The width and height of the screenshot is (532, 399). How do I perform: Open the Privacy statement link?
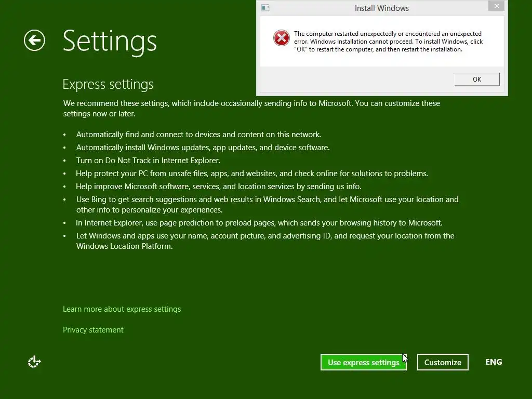93,330
